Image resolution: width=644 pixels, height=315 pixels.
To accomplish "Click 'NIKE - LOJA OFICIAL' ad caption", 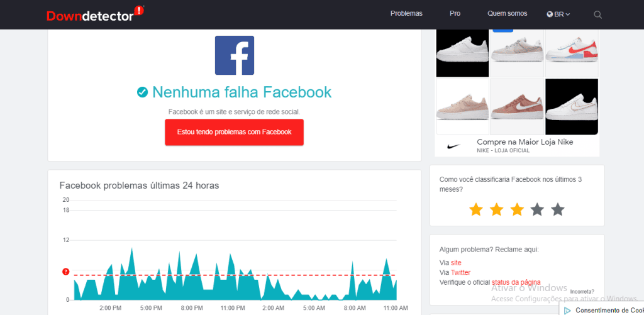I will 503,151.
